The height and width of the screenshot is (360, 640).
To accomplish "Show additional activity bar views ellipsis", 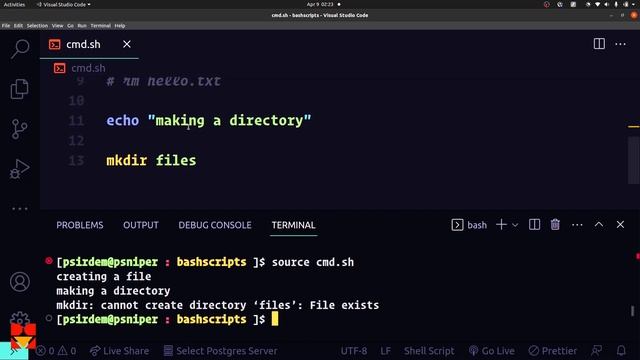I will click(x=20, y=209).
